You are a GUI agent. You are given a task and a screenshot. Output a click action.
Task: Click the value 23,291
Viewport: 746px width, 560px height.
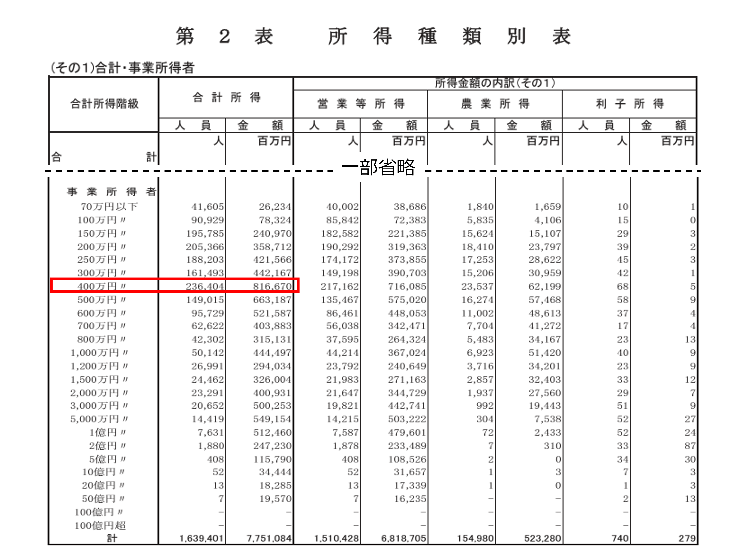207,393
